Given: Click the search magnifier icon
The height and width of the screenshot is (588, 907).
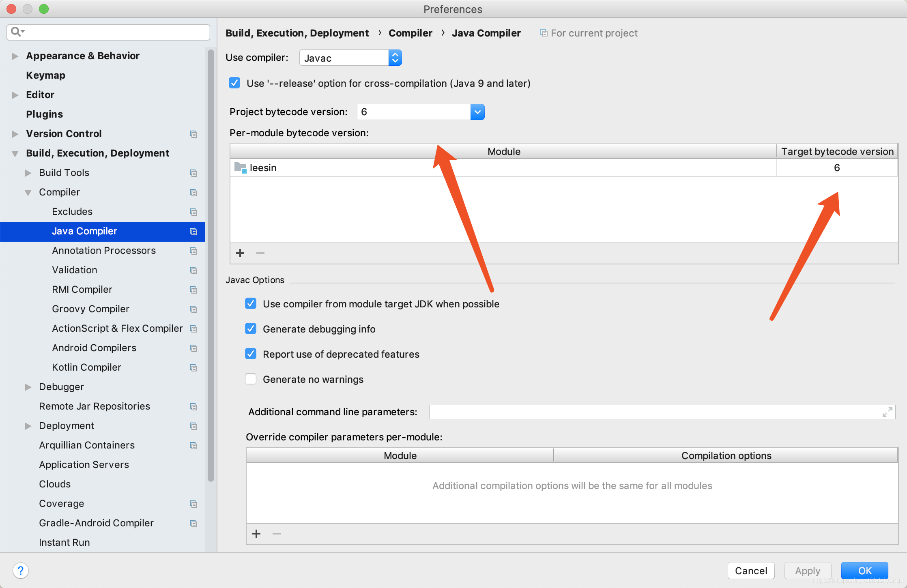Looking at the screenshot, I should (16, 32).
